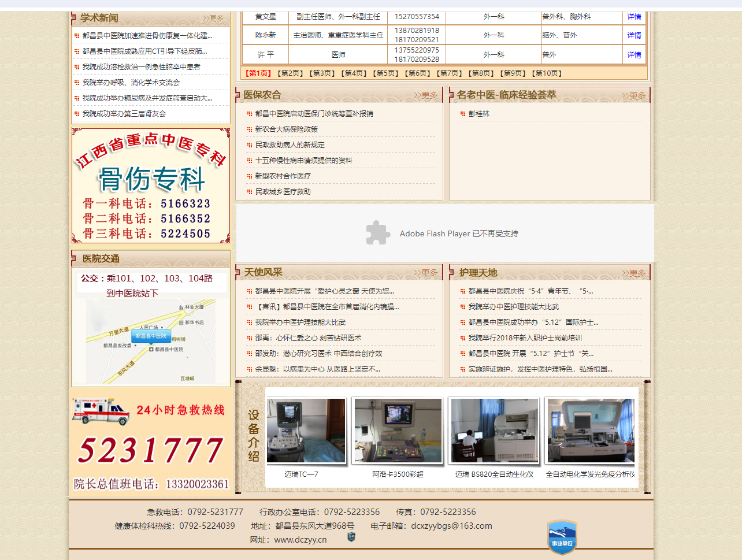The width and height of the screenshot is (742, 560).
Task: Click the 24小时急救热线 5231777 banner
Action: [x=151, y=444]
